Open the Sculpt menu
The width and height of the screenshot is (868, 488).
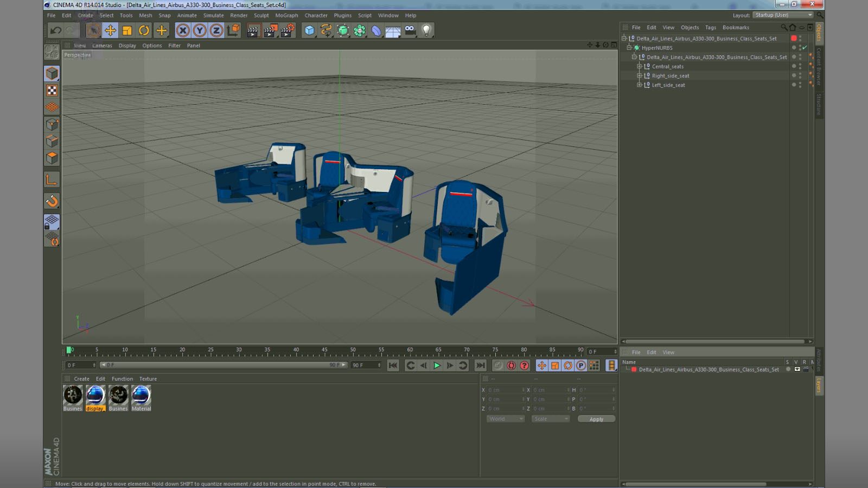coord(261,15)
